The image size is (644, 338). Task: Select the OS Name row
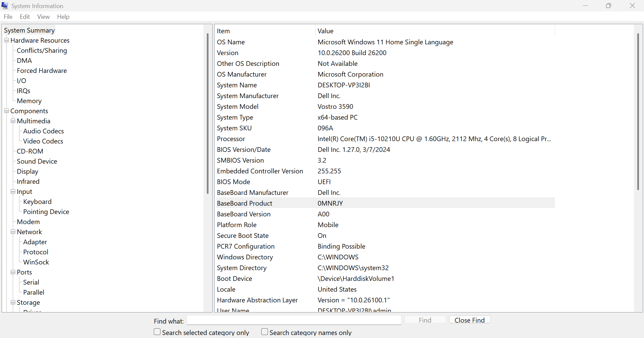[385, 42]
